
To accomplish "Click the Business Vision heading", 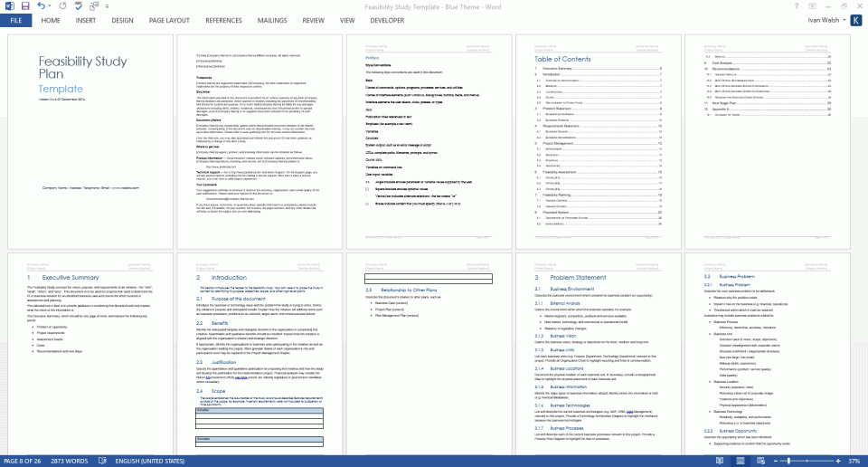I will (563, 336).
